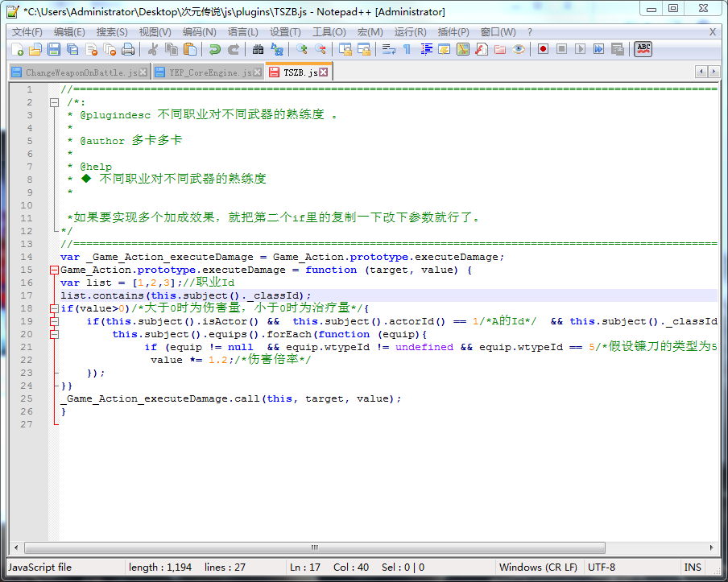Save all open files
The height and width of the screenshot is (582, 728).
coord(72,49)
